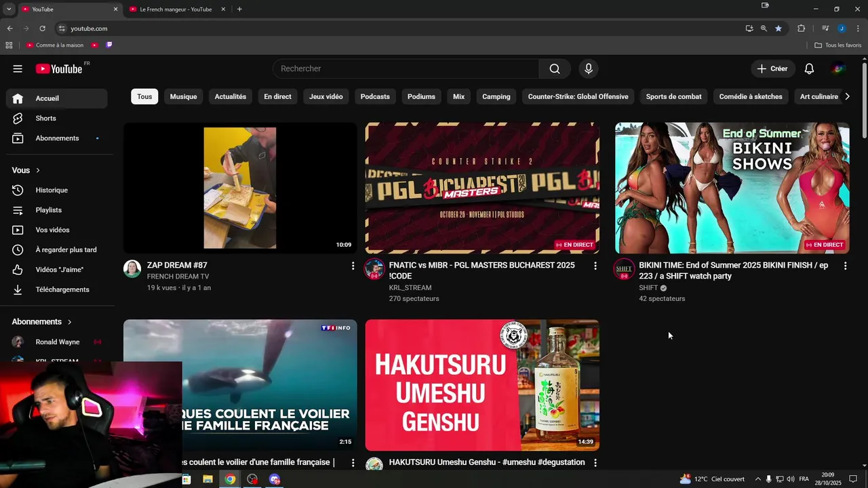
Task: Click the KRL_STREAM channel avatar
Action: [374, 269]
